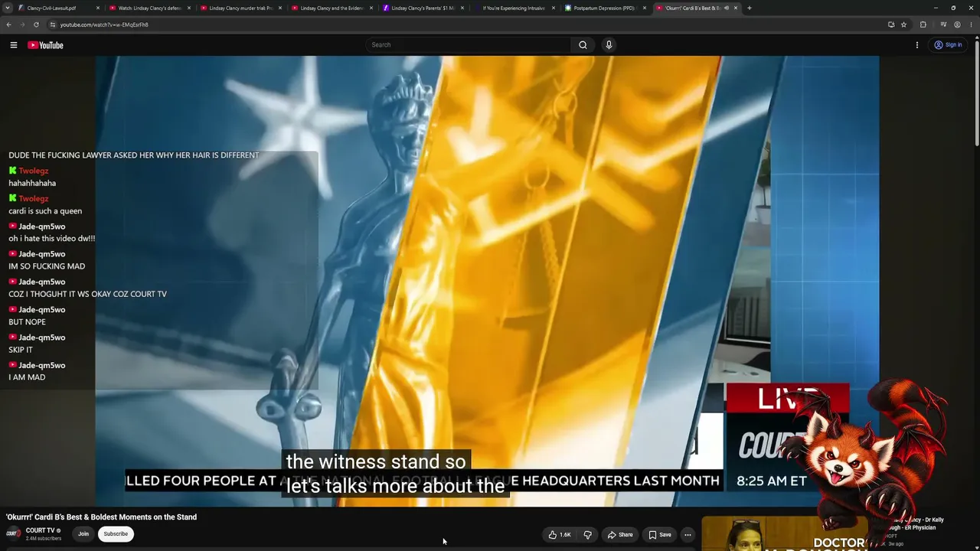
Task: Start voice search with the microphone
Action: [609, 45]
